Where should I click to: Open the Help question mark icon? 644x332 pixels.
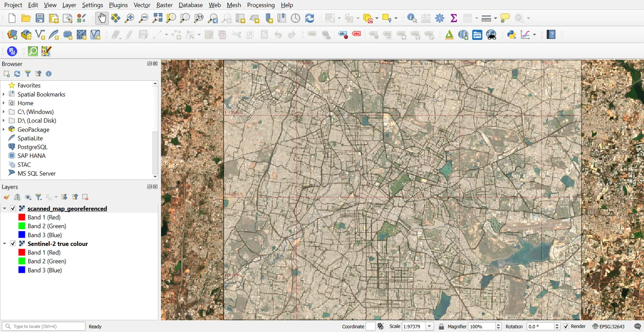click(x=551, y=35)
